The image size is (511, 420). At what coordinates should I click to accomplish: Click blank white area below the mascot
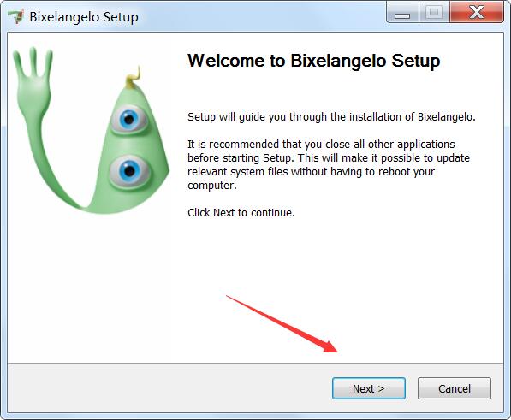[92, 287]
